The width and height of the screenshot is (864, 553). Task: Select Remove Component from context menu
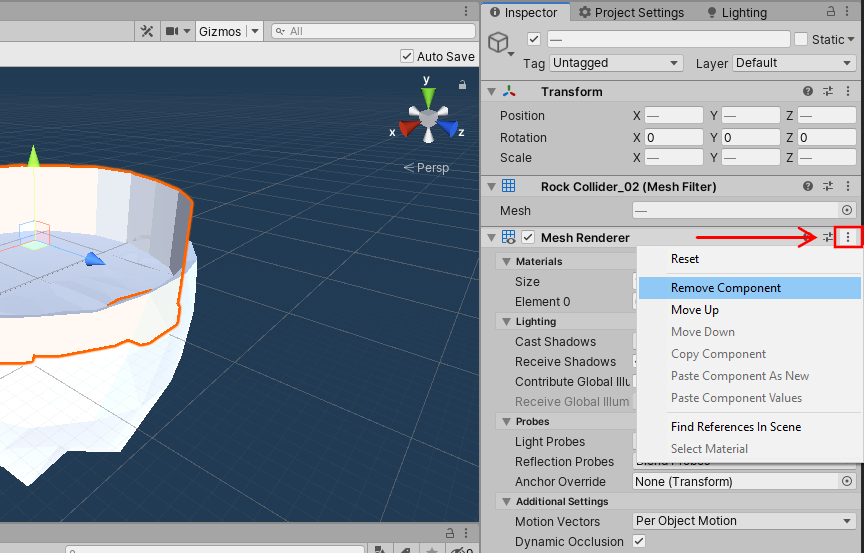coord(726,288)
